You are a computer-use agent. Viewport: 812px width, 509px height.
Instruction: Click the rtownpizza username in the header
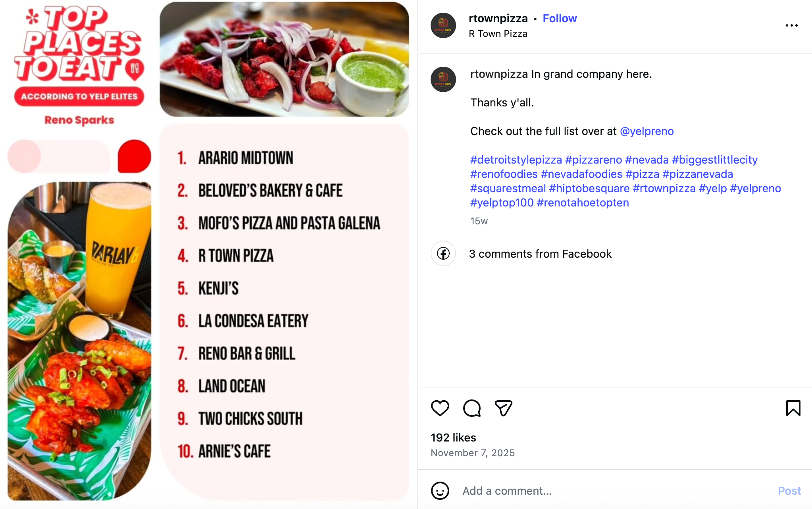click(x=498, y=18)
